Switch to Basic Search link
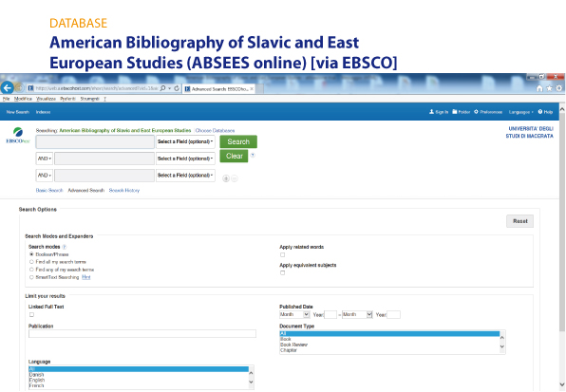The image size is (566, 392). 49,190
